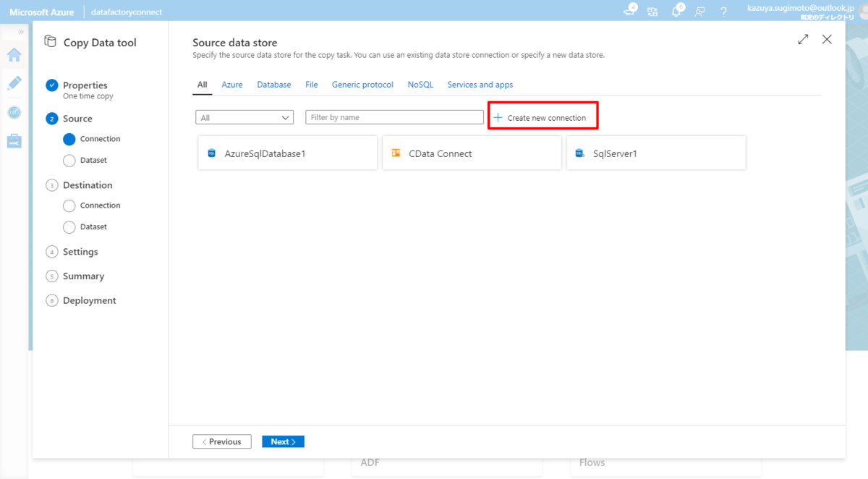Select the Source step
Image resolution: width=868 pixels, height=479 pixels.
pyautogui.click(x=77, y=119)
